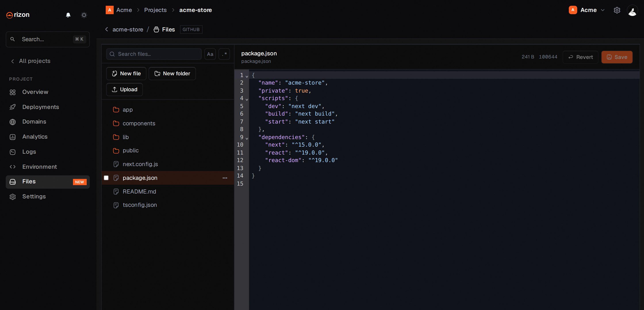Click Save button
The image size is (644, 310).
(x=617, y=57)
